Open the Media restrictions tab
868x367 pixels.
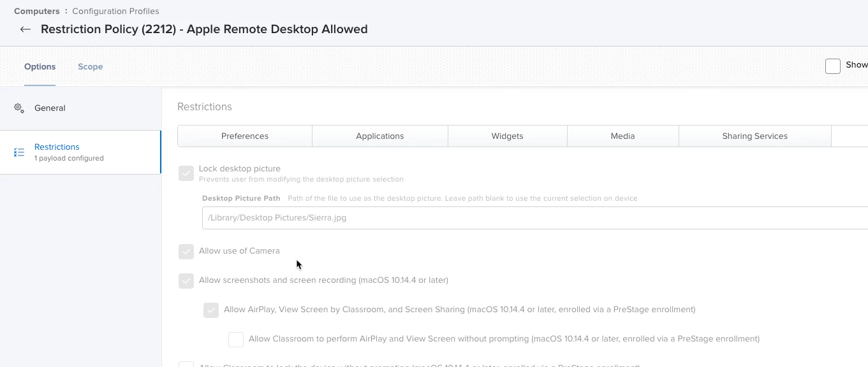click(623, 136)
